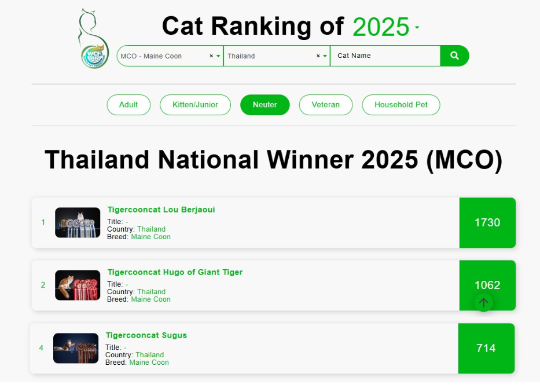Open the breed selector dropdown arrow
540x392 pixels.
tap(217, 56)
